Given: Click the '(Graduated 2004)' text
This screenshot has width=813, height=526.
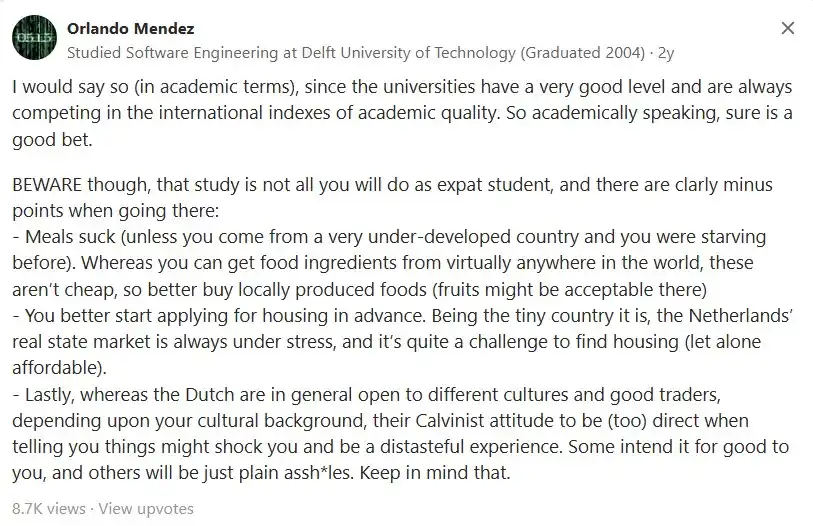Looking at the screenshot, I should [x=583, y=53].
